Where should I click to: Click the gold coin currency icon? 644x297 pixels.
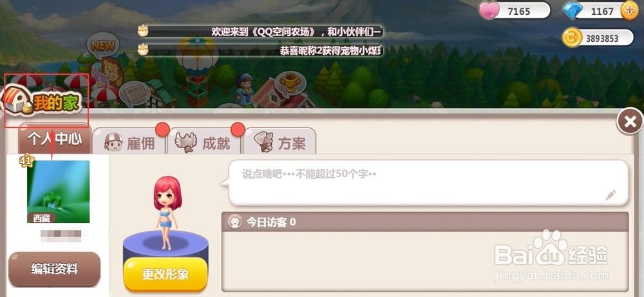click(x=572, y=38)
